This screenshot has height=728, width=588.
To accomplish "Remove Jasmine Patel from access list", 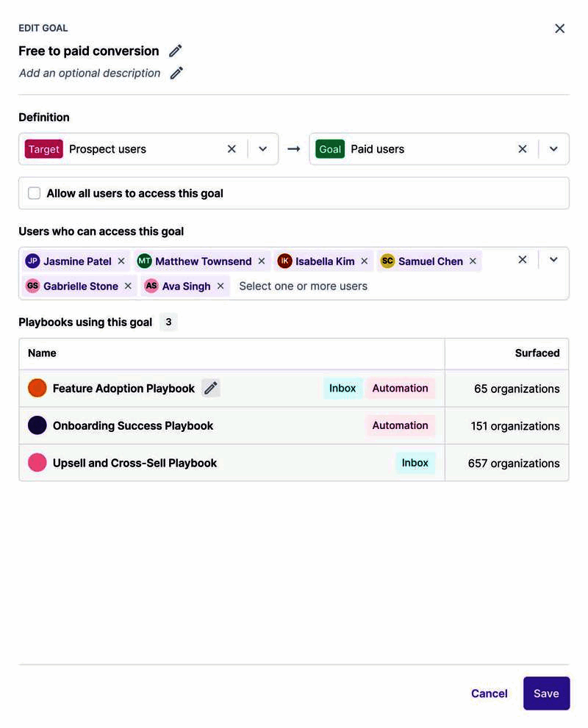I will coord(121,262).
